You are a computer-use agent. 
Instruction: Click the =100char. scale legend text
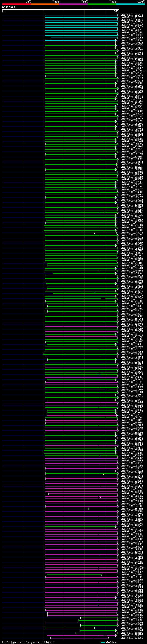click(x=112, y=642)
